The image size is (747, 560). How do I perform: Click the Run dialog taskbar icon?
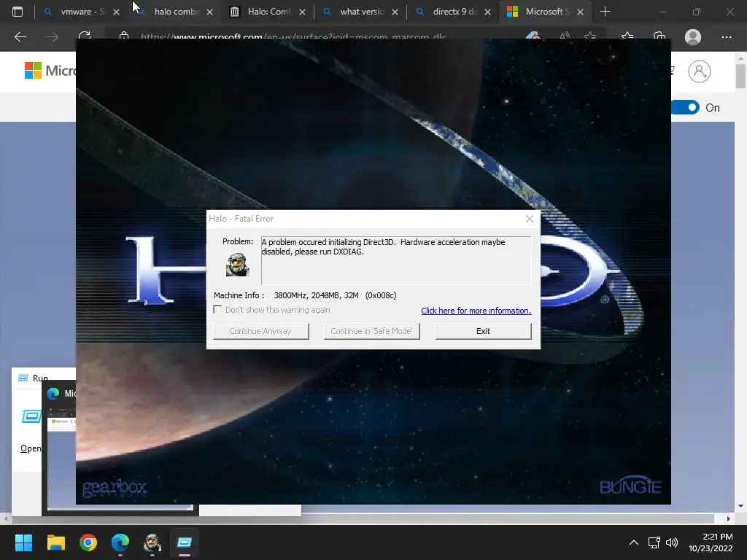[185, 542]
